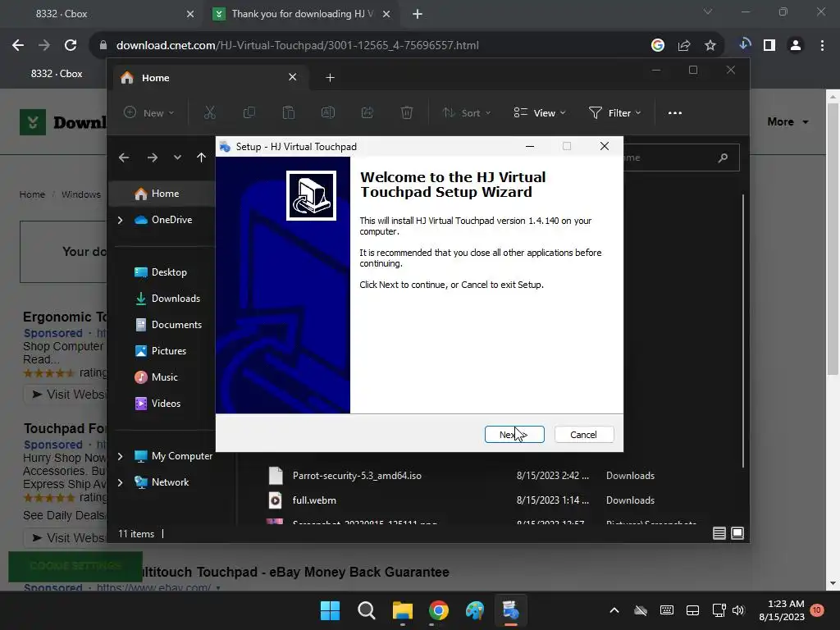Screen dimensions: 840x630
Task: Reload the Chrome page
Action: [71, 46]
